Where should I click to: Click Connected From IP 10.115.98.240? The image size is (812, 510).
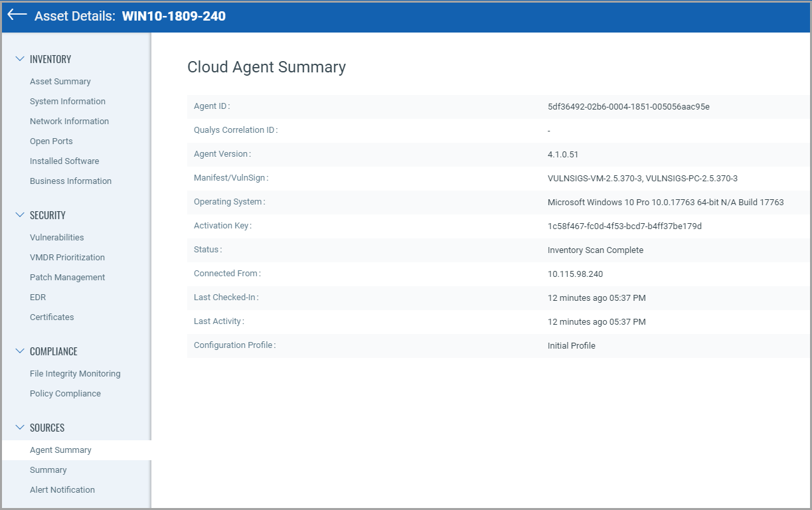click(x=576, y=274)
